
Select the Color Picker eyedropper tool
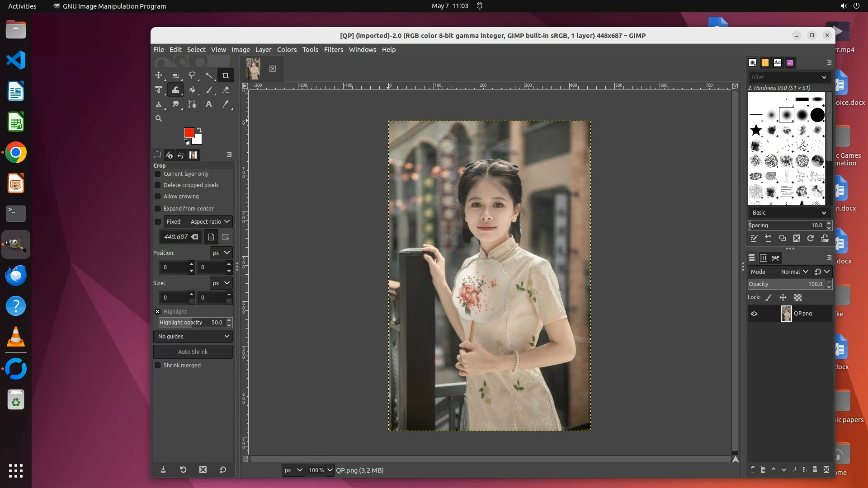tap(226, 104)
